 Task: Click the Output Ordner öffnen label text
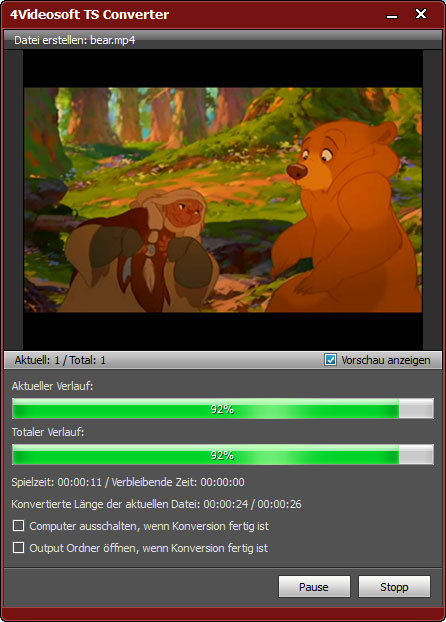[x=149, y=548]
